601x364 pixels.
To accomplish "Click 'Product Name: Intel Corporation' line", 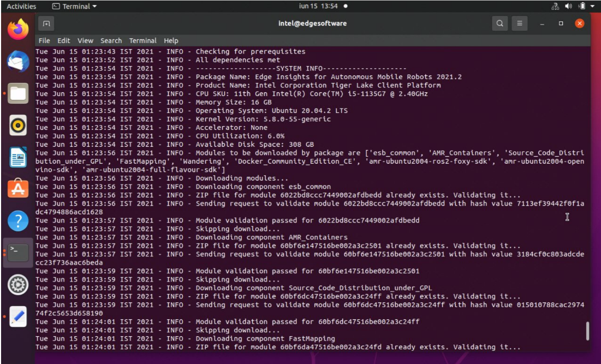I will tap(238, 85).
